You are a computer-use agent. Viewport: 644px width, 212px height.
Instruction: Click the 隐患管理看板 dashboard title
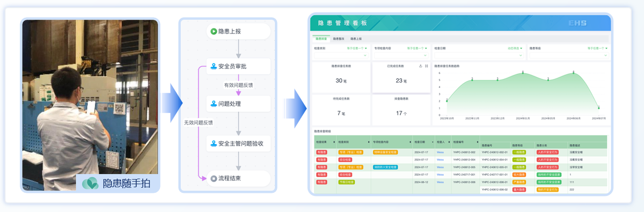pos(342,23)
